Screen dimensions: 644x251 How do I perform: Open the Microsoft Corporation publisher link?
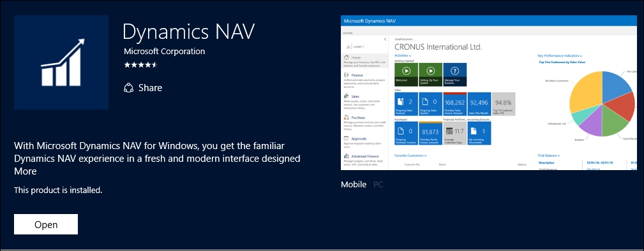tap(164, 51)
